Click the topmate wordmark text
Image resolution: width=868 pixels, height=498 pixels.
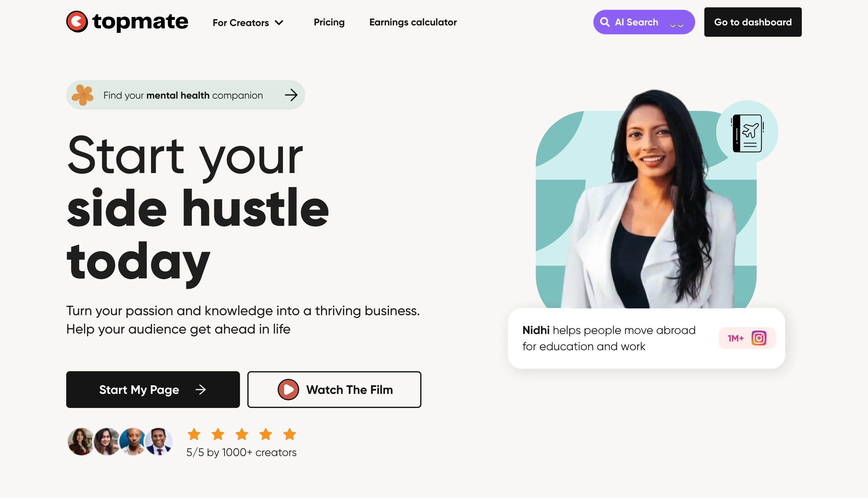point(140,21)
